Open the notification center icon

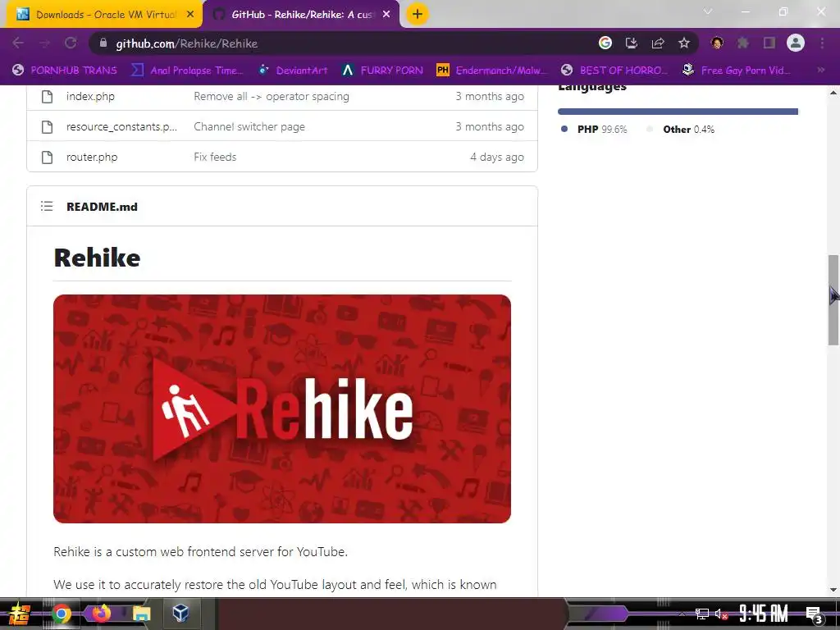pyautogui.click(x=814, y=614)
